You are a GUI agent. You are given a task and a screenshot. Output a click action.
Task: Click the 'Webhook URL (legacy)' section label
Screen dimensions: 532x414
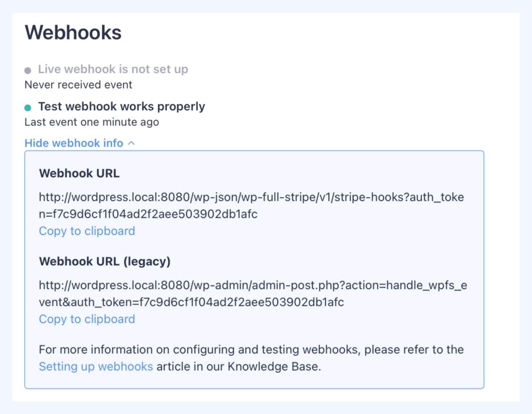[x=104, y=261]
